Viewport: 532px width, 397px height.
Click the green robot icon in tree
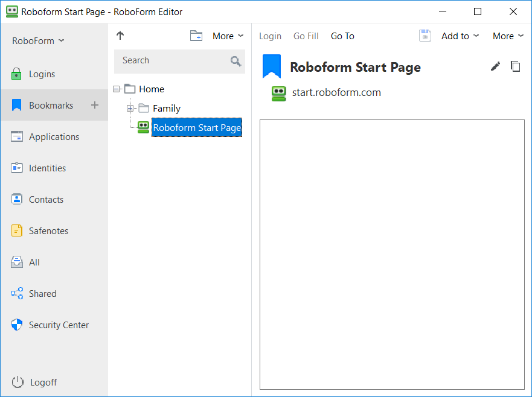tap(143, 127)
